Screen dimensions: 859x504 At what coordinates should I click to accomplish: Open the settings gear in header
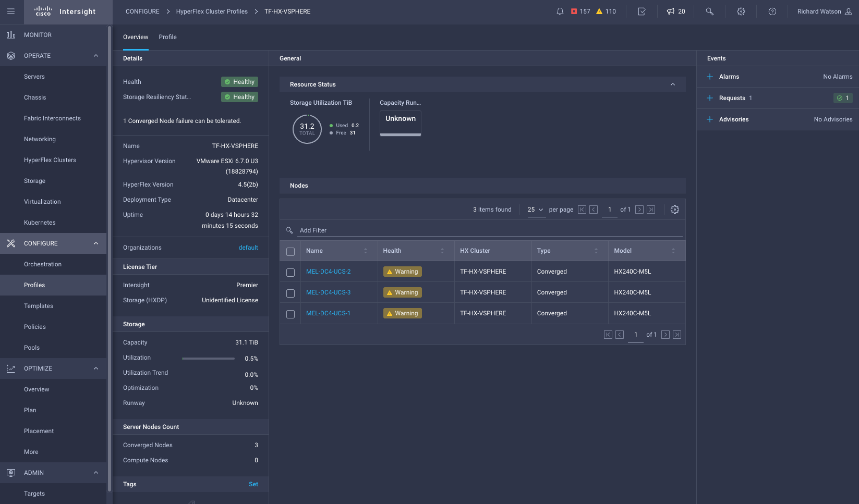[741, 11]
